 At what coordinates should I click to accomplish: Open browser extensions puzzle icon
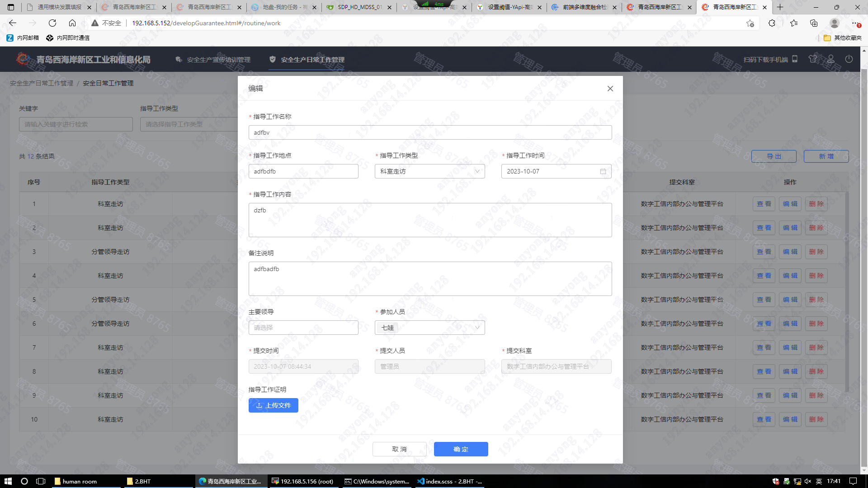(772, 23)
